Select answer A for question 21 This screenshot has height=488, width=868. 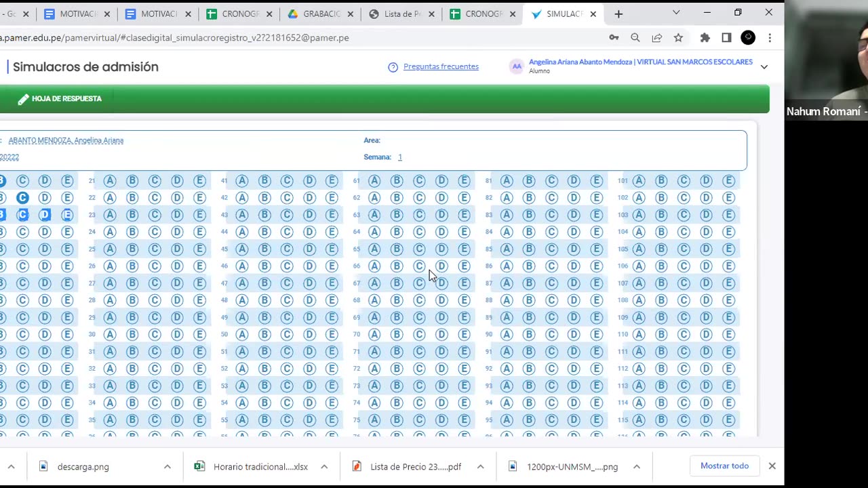[110, 181]
